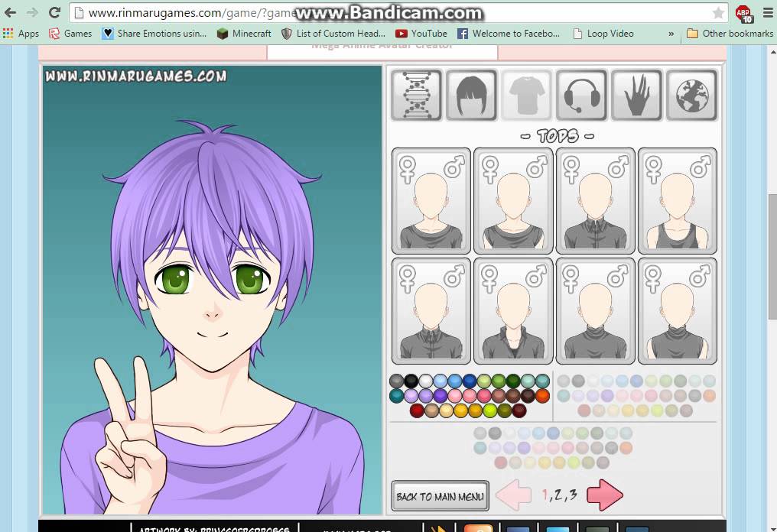Pick the white color ball

click(426, 381)
